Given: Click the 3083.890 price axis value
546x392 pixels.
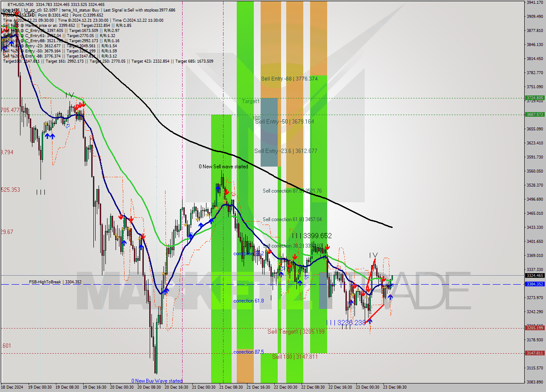Looking at the screenshot, I should click(535, 382).
